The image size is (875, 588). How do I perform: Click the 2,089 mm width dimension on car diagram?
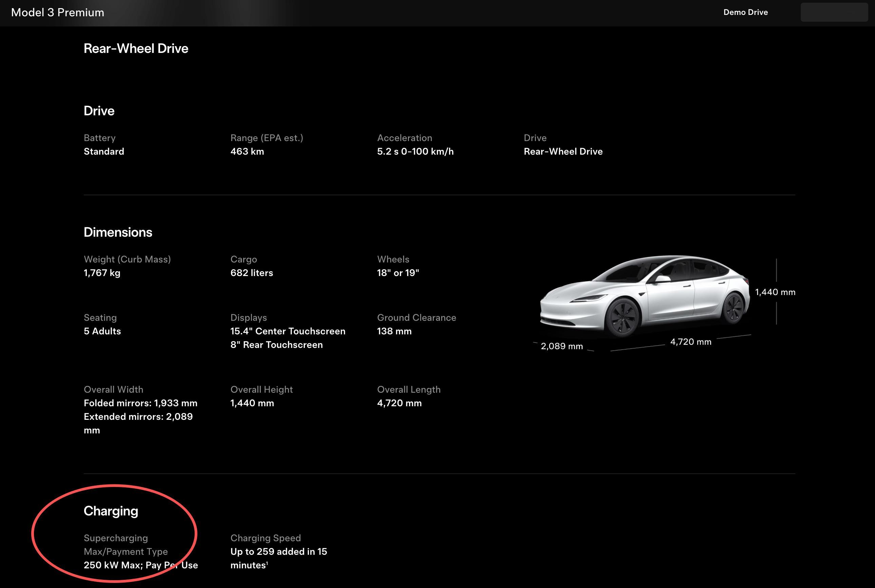pos(561,346)
